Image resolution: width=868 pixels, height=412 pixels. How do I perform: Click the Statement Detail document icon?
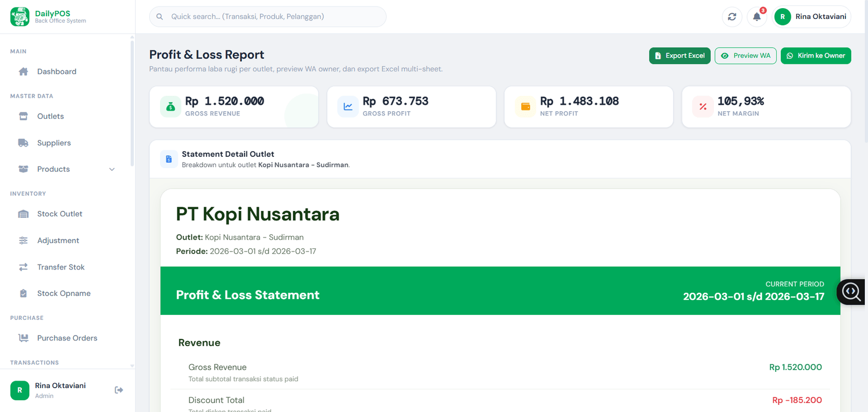pyautogui.click(x=169, y=159)
